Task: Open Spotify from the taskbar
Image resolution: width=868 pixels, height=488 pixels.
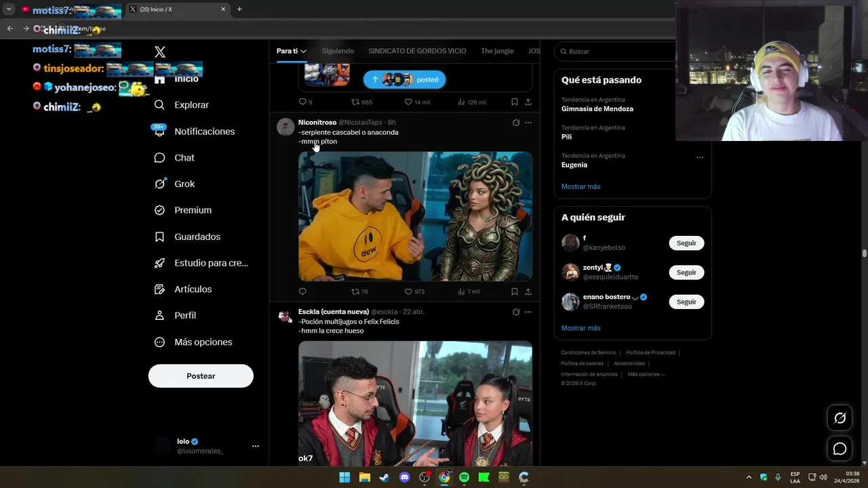Action: coord(464,477)
